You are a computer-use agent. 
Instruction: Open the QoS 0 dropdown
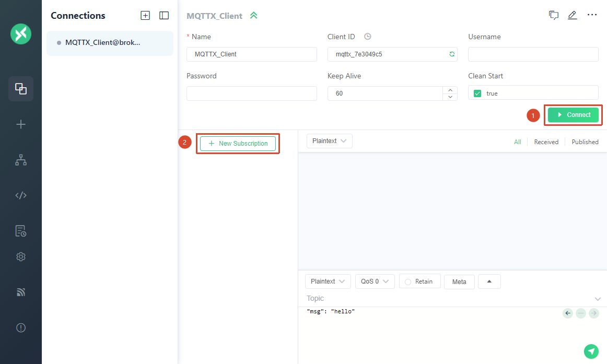[x=375, y=281]
